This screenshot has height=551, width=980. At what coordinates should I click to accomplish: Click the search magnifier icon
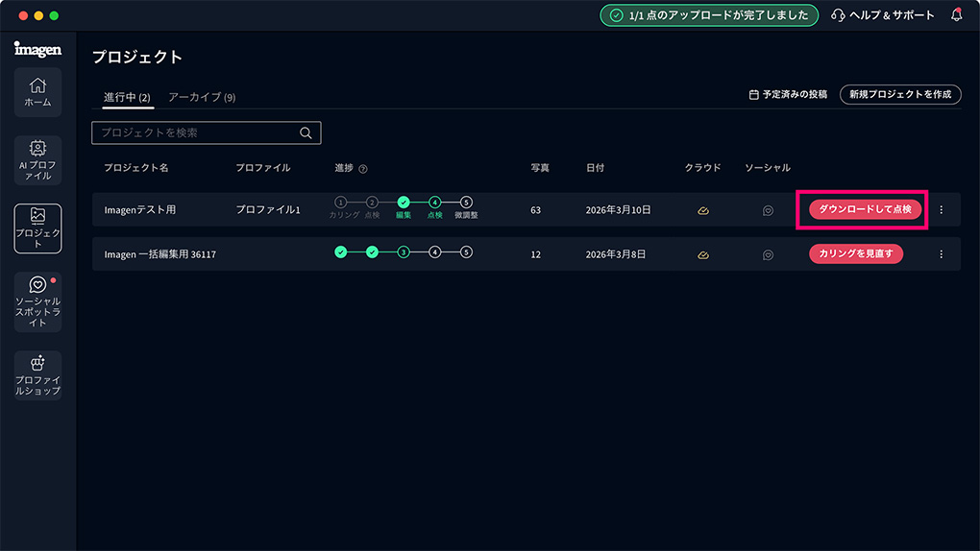point(306,133)
